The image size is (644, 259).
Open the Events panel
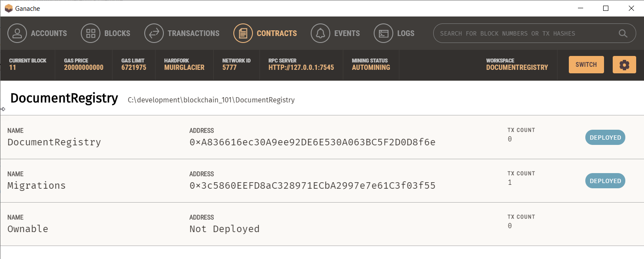pos(321,33)
